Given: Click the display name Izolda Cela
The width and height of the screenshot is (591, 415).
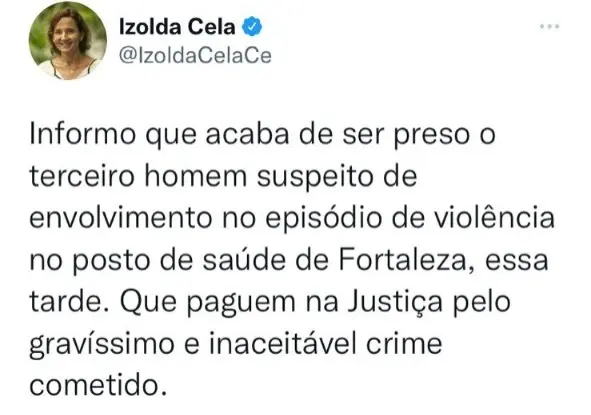Looking at the screenshot, I should pos(177,27).
